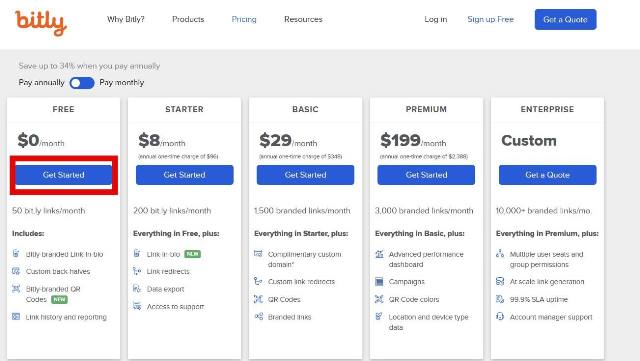
Task: Go to the Pricing page
Action: click(x=244, y=19)
